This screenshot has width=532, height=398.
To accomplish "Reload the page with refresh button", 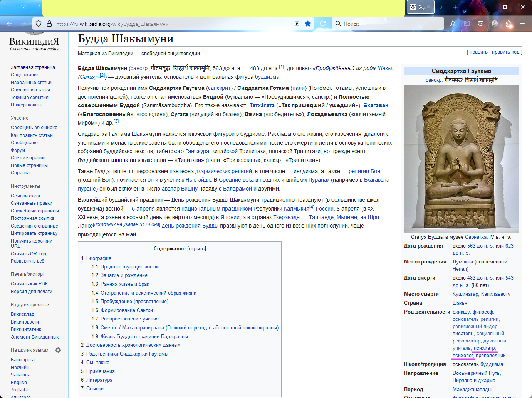I will (323, 24).
